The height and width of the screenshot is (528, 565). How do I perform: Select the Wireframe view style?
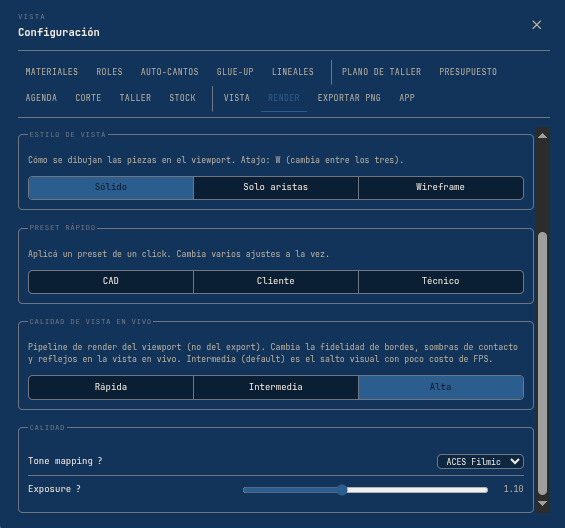point(441,187)
